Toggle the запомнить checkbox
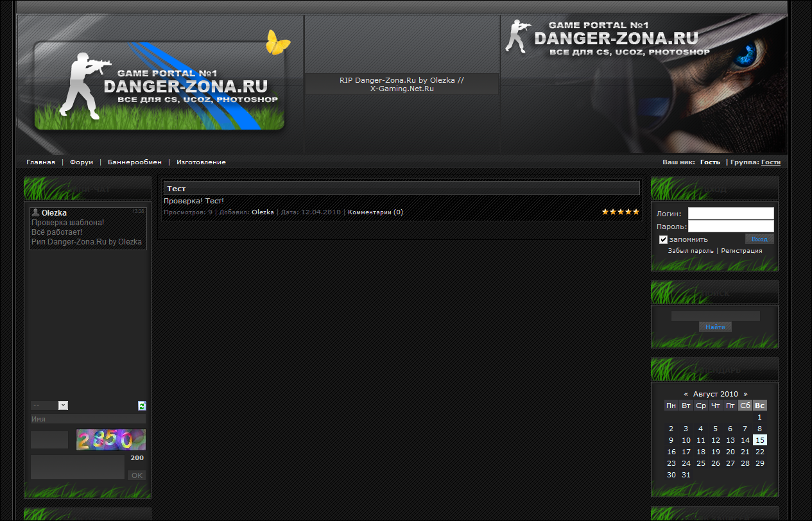 (x=664, y=239)
